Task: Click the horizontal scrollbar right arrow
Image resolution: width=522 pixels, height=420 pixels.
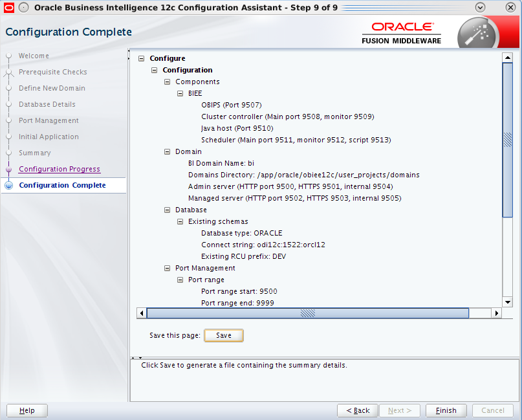Action: [497, 313]
